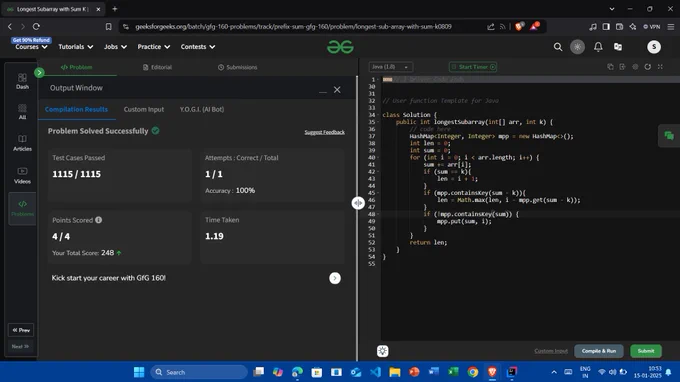The height and width of the screenshot is (382, 680).
Task: Open Windows Start menu
Action: point(139,372)
